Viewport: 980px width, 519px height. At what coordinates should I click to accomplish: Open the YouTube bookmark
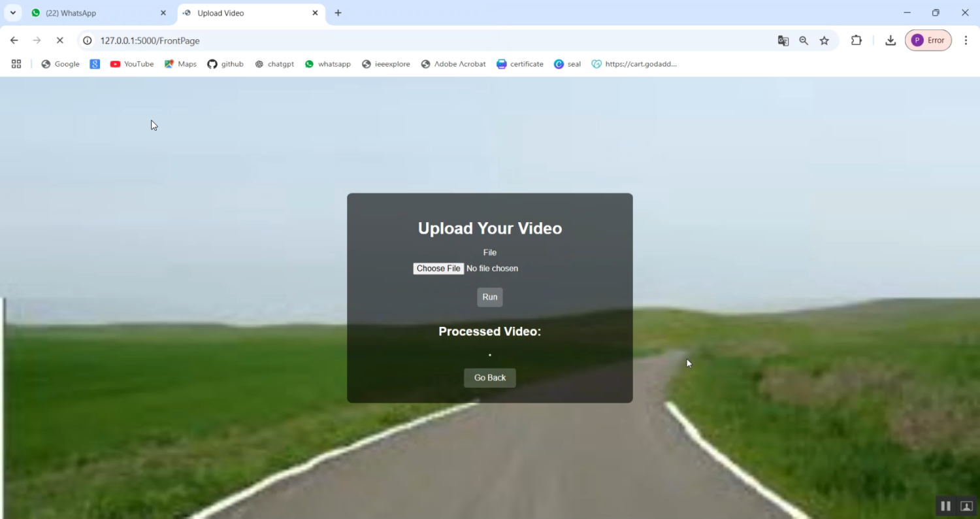coord(132,64)
